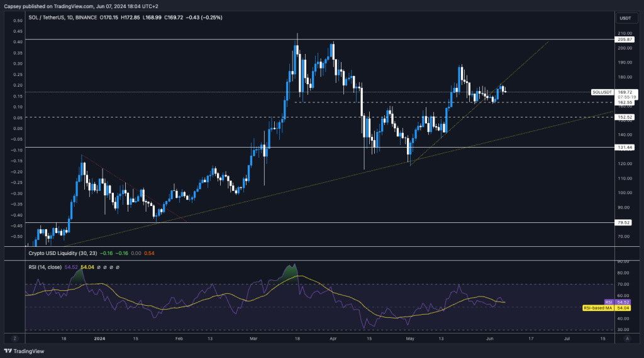
Task: Click the close value C169.72
Action: [x=174, y=18]
